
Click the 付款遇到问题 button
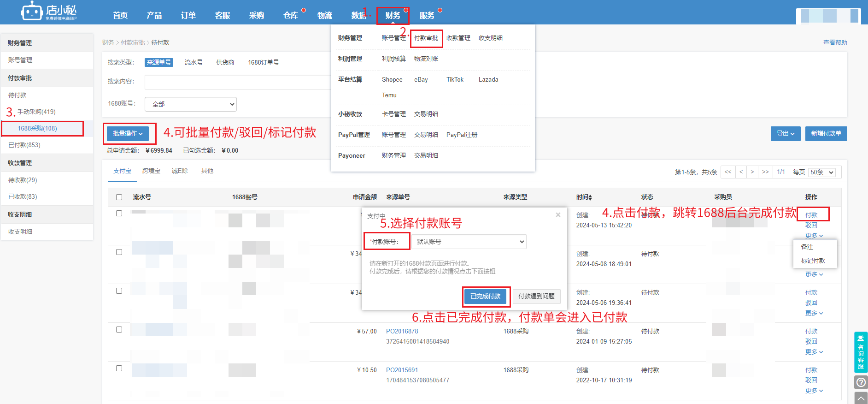point(537,296)
